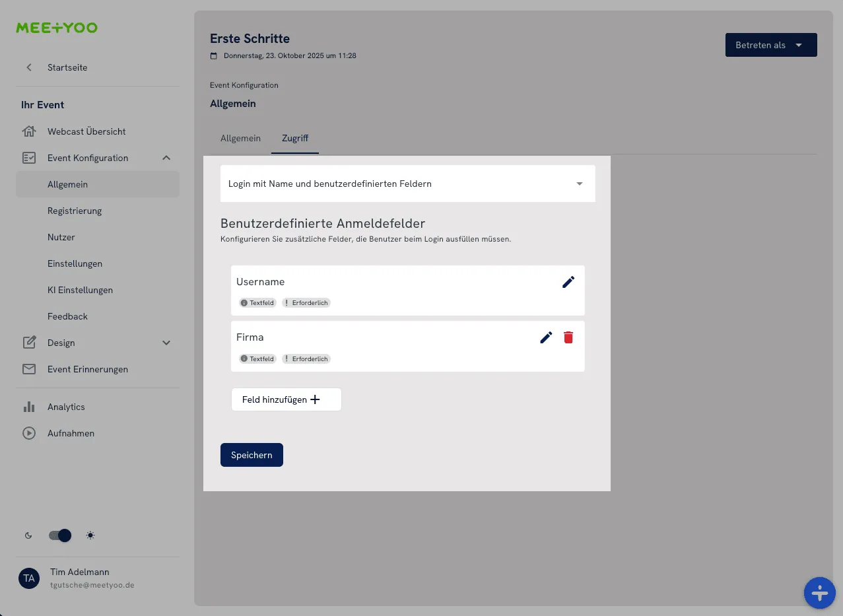Select the Zugriff tab
The height and width of the screenshot is (616, 843).
point(295,139)
